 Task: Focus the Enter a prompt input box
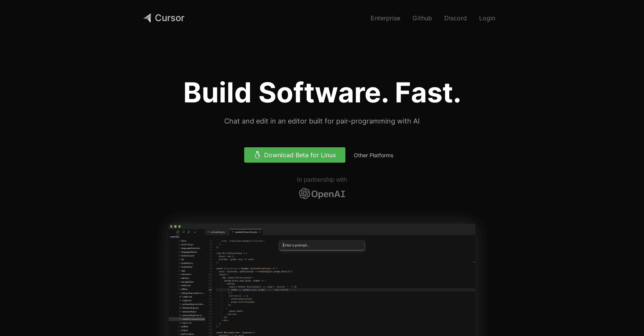322,245
